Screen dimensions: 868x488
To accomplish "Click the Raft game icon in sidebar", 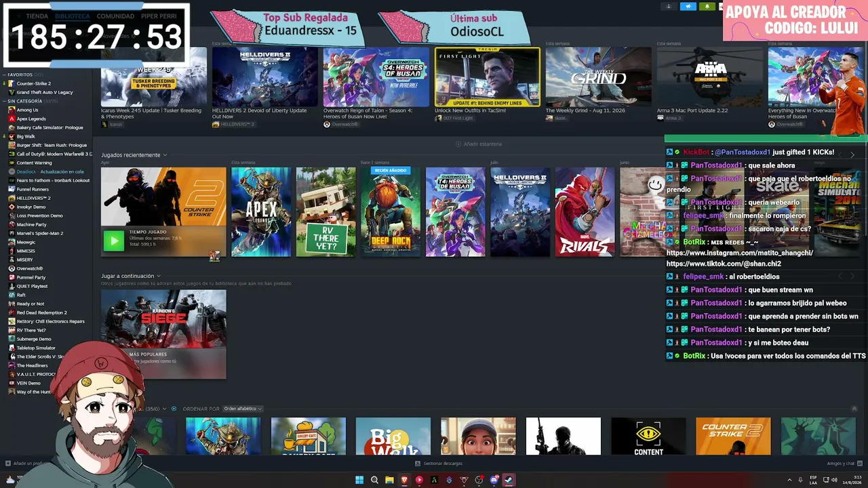I will [12, 295].
